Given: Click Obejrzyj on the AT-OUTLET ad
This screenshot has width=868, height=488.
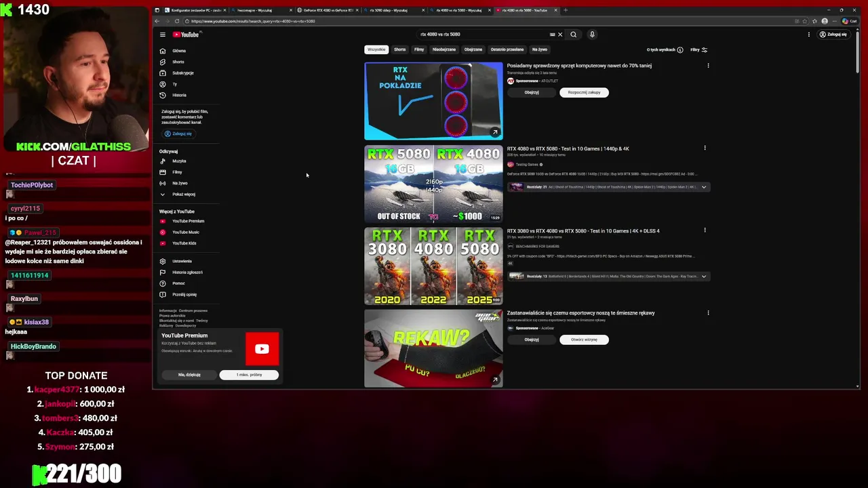Looking at the screenshot, I should pyautogui.click(x=532, y=92).
